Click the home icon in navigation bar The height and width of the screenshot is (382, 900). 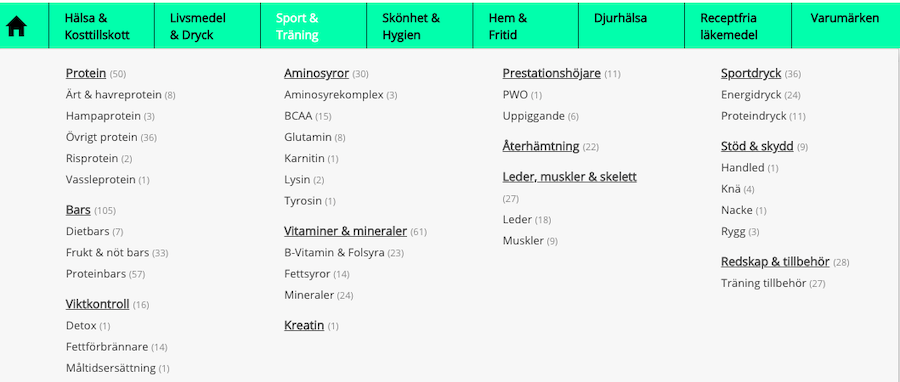pyautogui.click(x=16, y=26)
